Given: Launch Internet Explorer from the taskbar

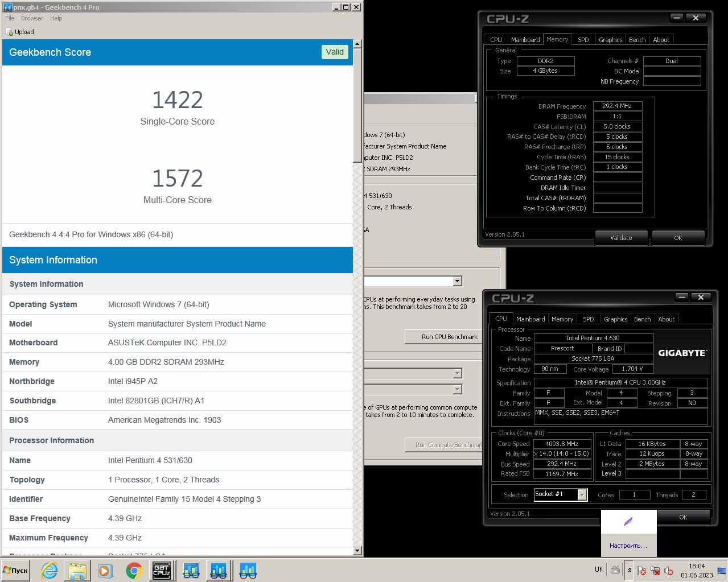Looking at the screenshot, I should pos(50,570).
